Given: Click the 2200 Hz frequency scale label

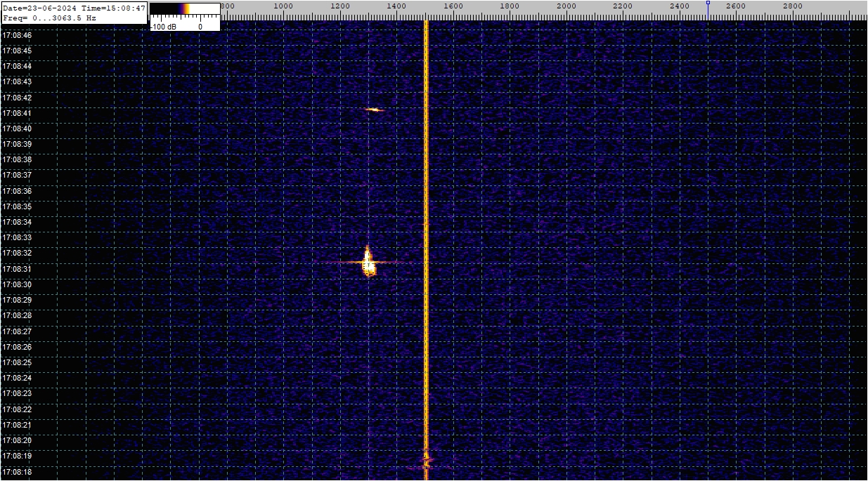Looking at the screenshot, I should coord(623,6).
